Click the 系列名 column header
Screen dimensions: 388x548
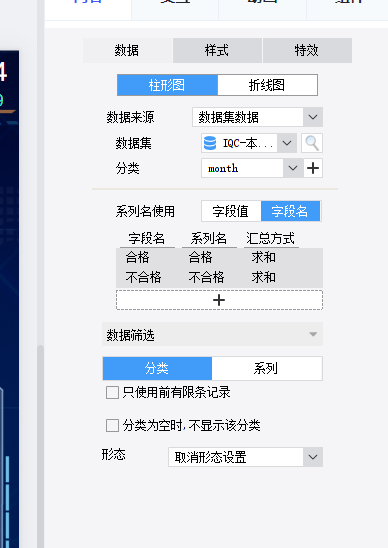coord(209,239)
